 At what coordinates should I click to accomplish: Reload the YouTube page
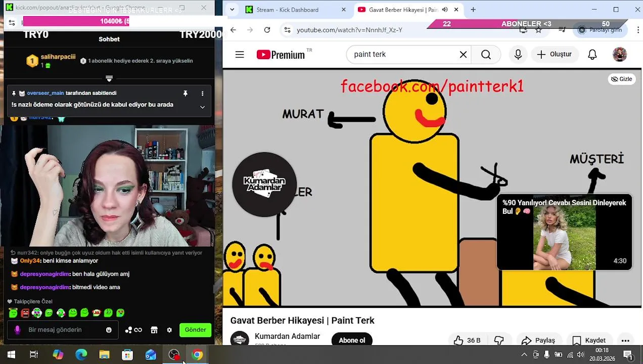267,30
